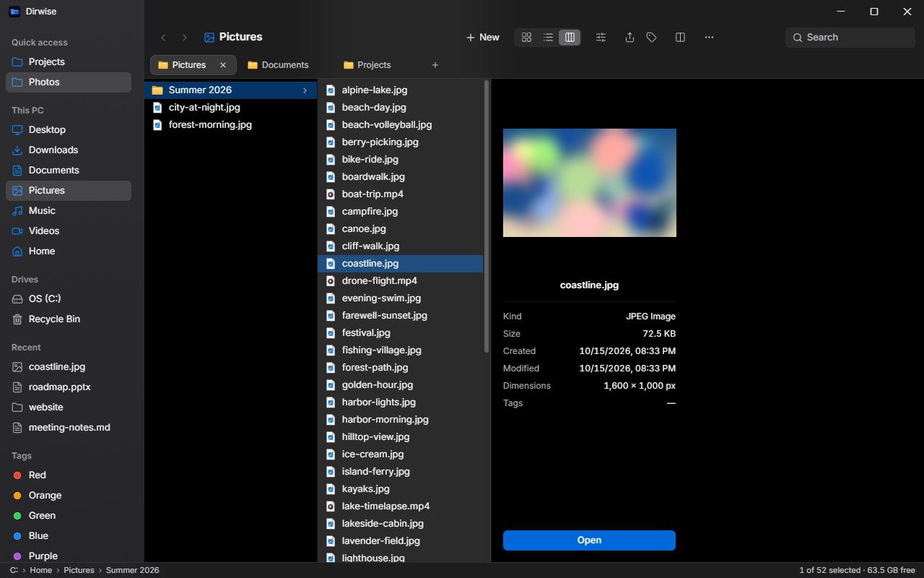Click in the Search field
This screenshot has width=924, height=578.
850,38
